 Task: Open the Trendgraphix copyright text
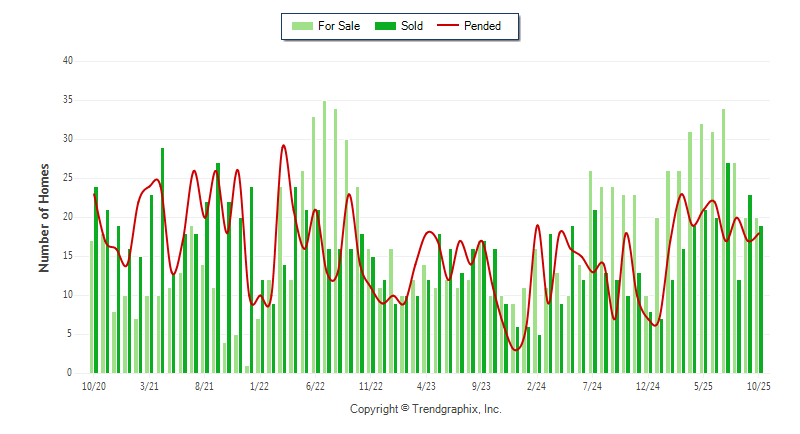point(425,409)
